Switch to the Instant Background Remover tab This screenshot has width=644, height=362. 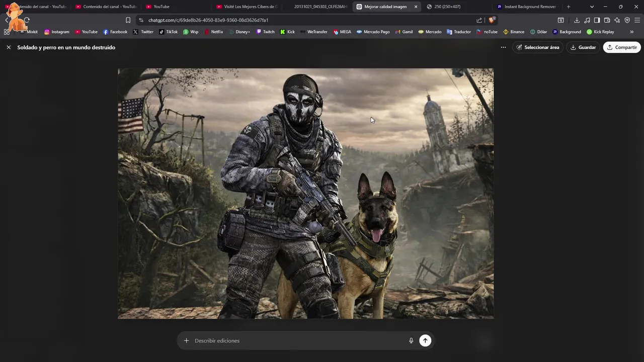(x=527, y=7)
